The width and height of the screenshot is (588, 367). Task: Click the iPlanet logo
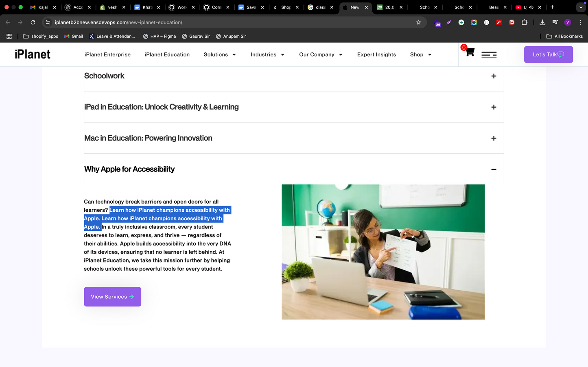(33, 54)
